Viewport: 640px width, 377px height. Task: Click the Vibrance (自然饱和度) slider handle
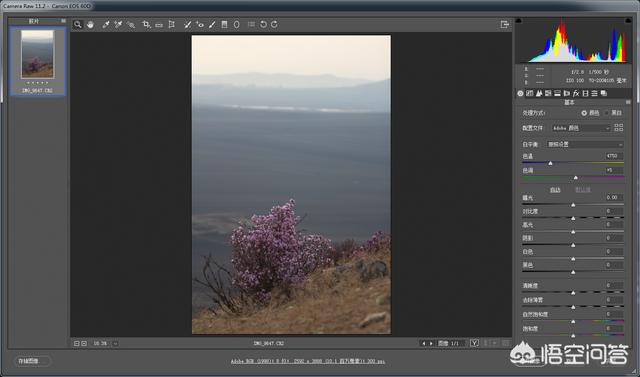tap(573, 322)
